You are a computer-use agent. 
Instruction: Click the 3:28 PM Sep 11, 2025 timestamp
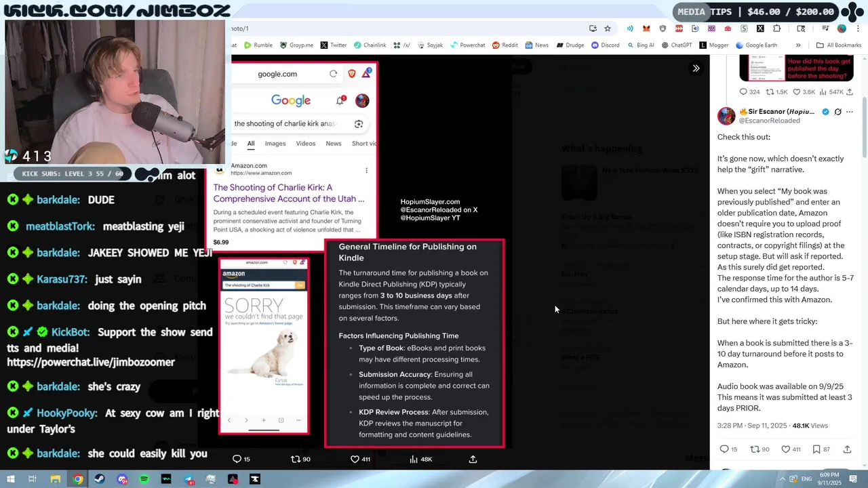752,426
